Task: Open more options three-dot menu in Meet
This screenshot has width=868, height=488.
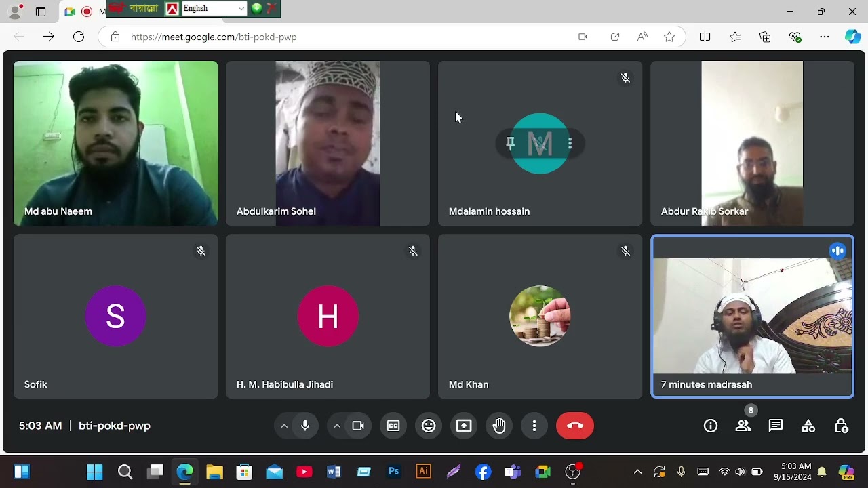Action: click(534, 426)
